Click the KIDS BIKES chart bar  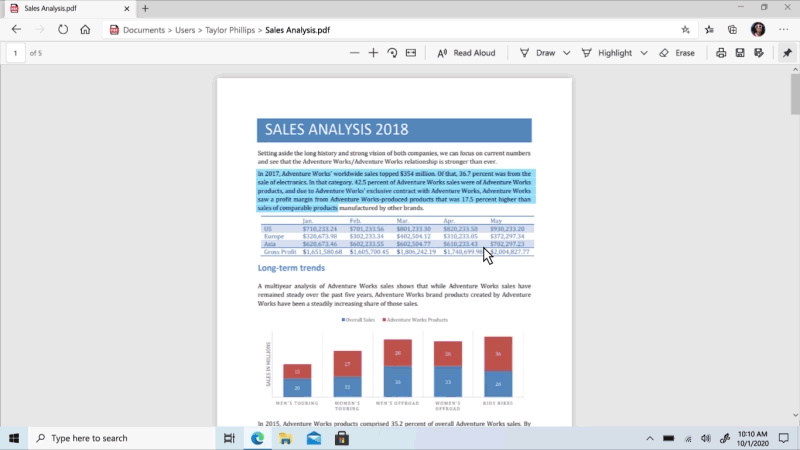point(498,366)
